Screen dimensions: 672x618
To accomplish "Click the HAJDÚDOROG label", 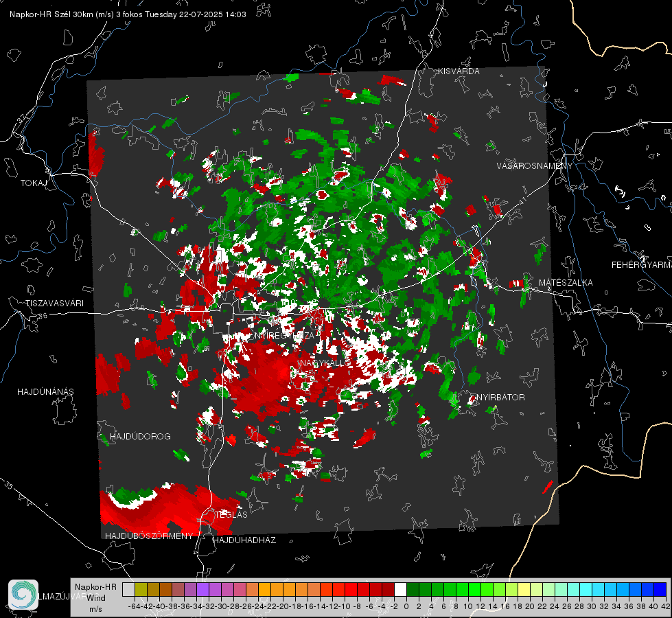I will point(140,437).
